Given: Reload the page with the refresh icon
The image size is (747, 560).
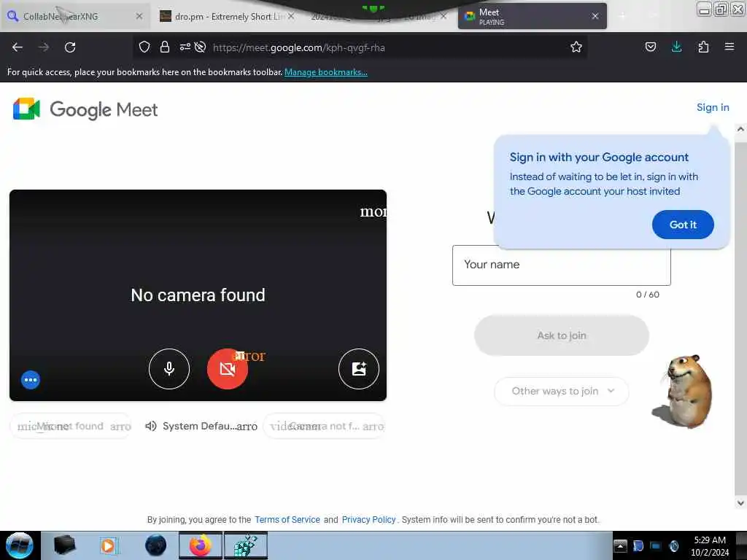Looking at the screenshot, I should tap(70, 47).
